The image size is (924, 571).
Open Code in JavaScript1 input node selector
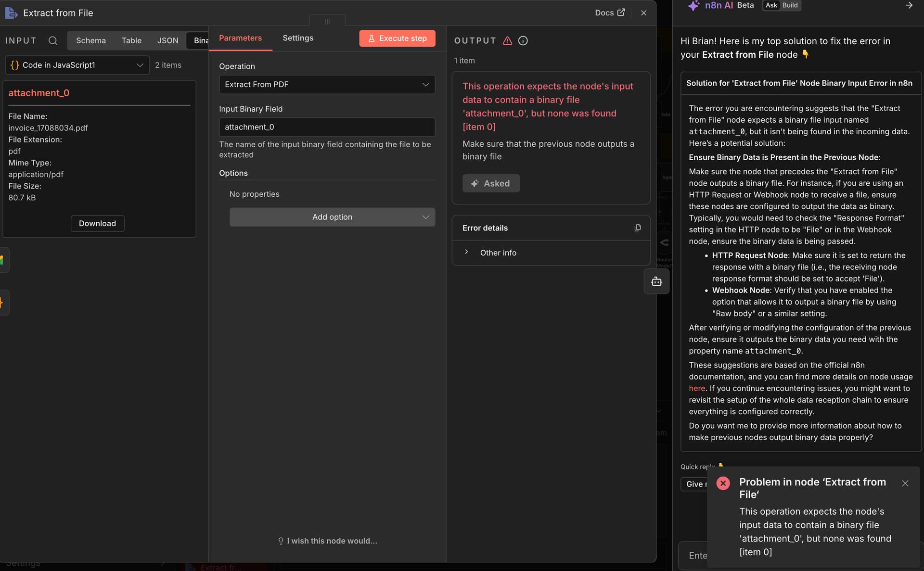77,65
